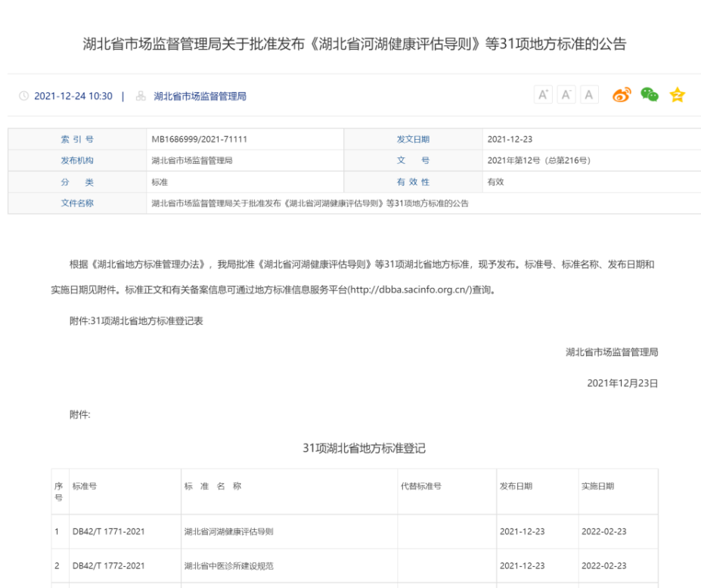Screen dimensions: 701x588
Task: Click the publish timestamp 2021-12-24 10:30
Action: click(x=73, y=96)
